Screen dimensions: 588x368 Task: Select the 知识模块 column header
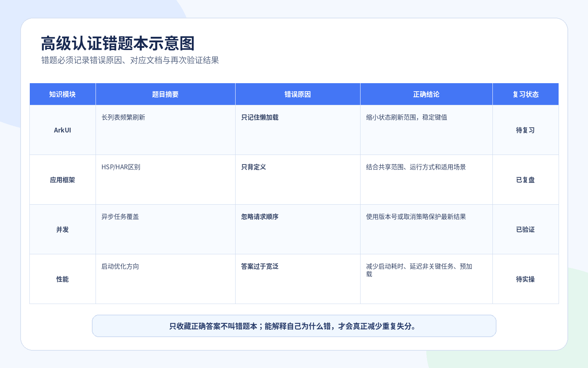62,94
